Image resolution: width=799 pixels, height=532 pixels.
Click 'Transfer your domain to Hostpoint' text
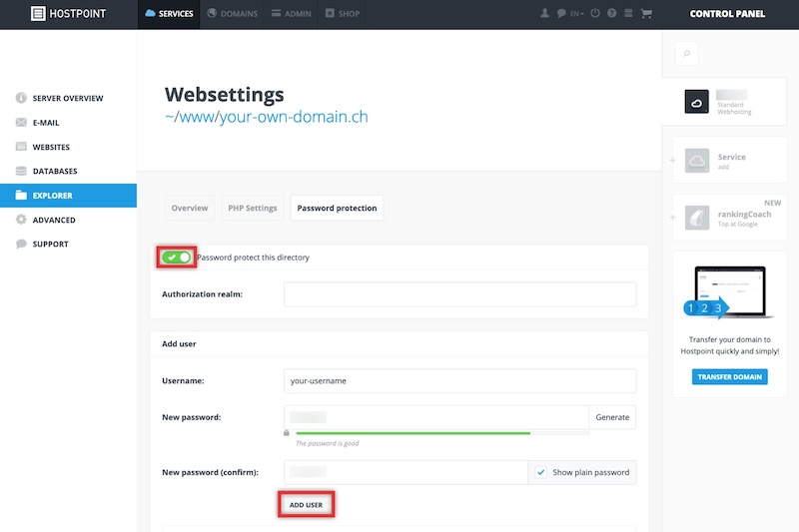(730, 345)
